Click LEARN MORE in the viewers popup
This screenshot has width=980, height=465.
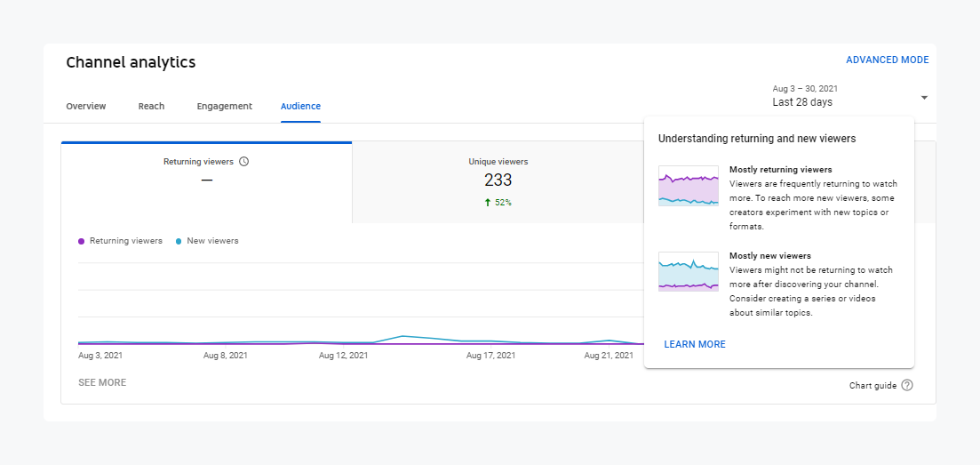[694, 344]
